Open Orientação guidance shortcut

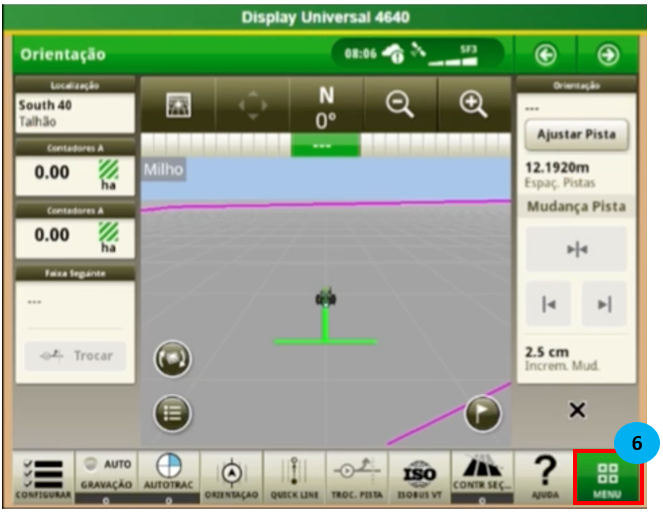(231, 476)
